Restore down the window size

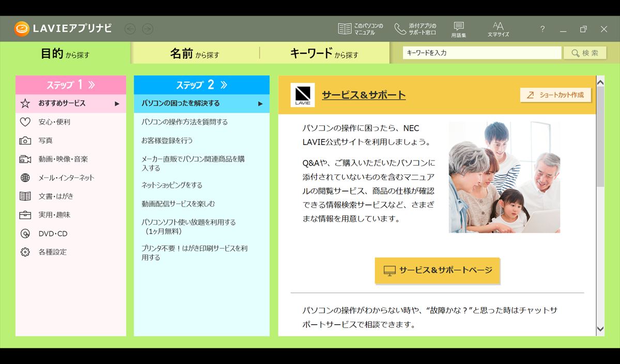point(583,29)
